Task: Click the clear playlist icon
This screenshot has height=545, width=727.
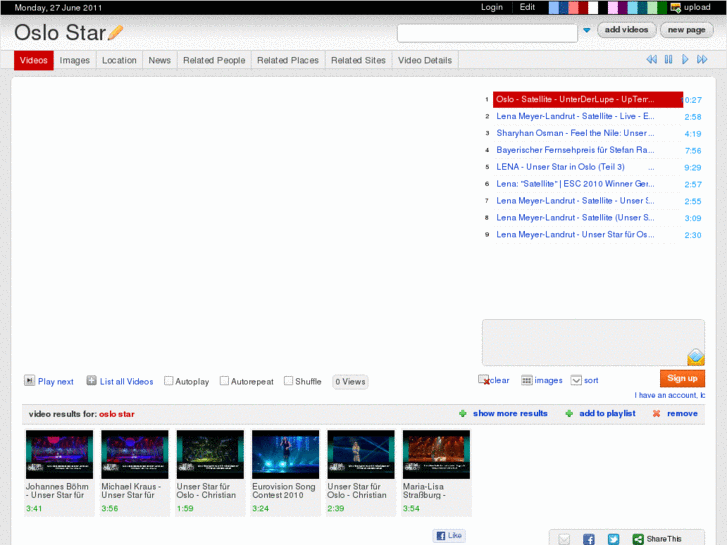Action: coord(484,380)
